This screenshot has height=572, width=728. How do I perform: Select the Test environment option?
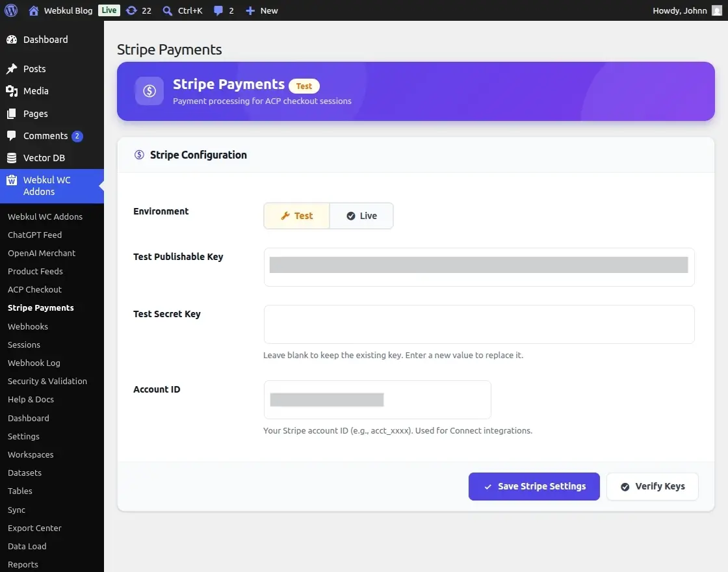(296, 216)
